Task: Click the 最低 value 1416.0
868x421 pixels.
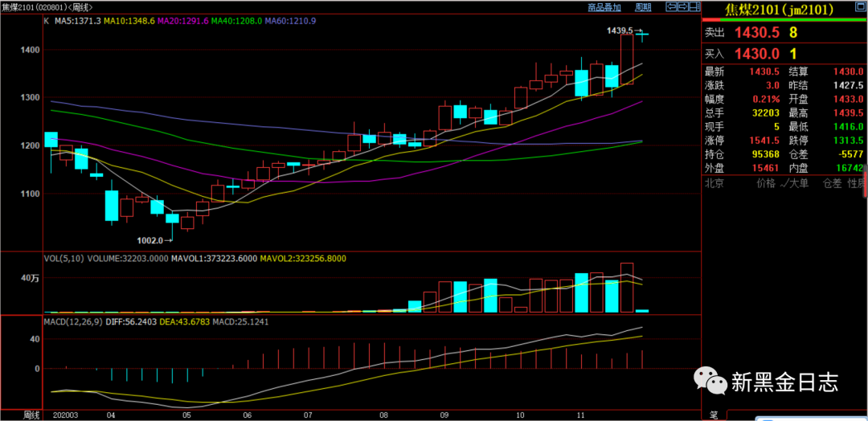Action: coord(848,127)
